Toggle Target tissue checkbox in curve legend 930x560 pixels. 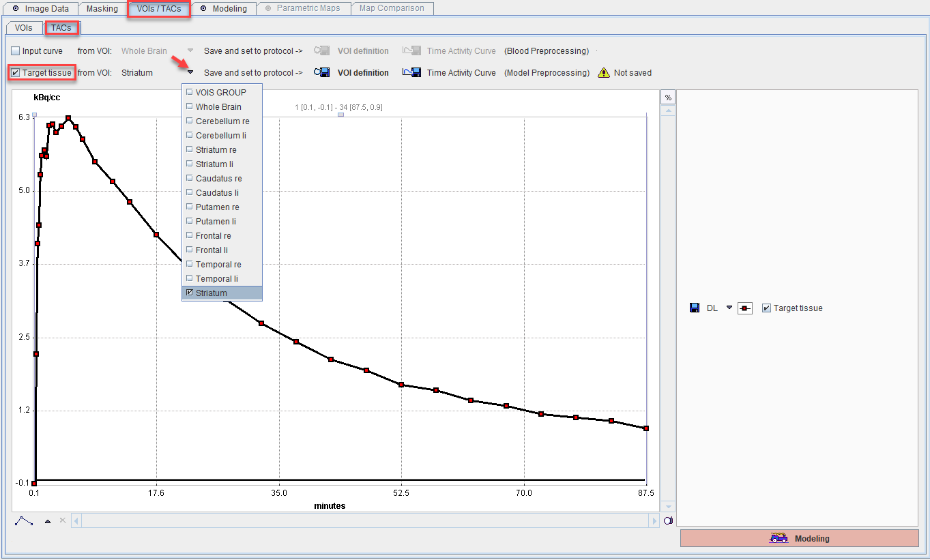click(x=766, y=308)
